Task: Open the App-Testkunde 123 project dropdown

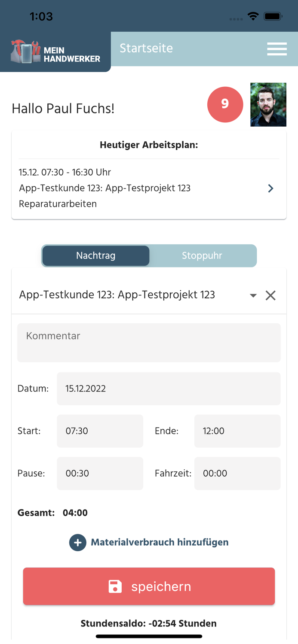Action: click(x=253, y=295)
